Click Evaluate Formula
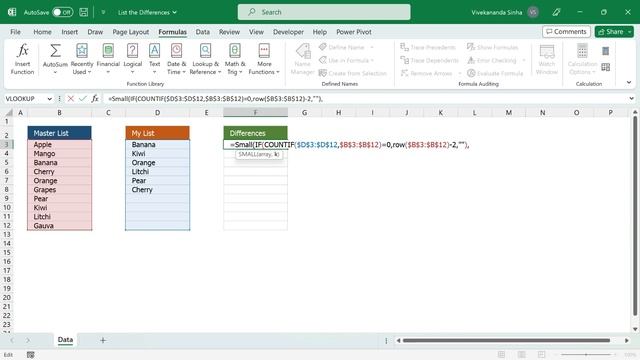Viewport: 640px width, 360px height. click(495, 73)
